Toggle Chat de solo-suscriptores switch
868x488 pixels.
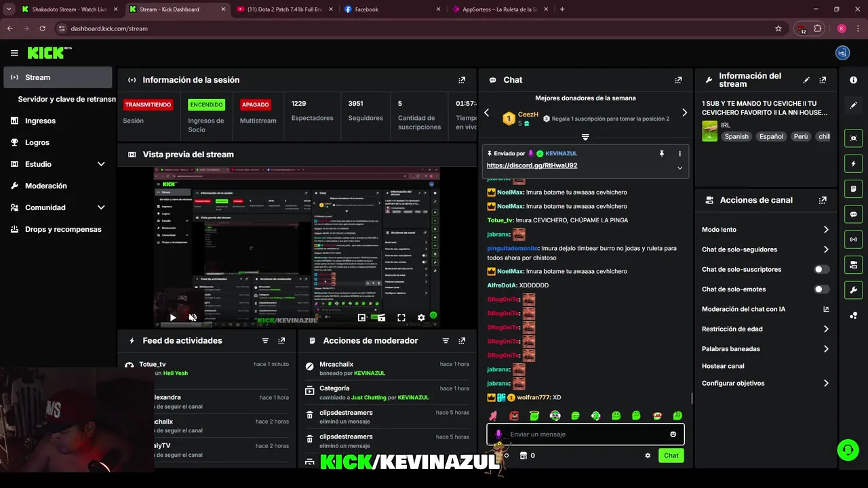pyautogui.click(x=821, y=270)
